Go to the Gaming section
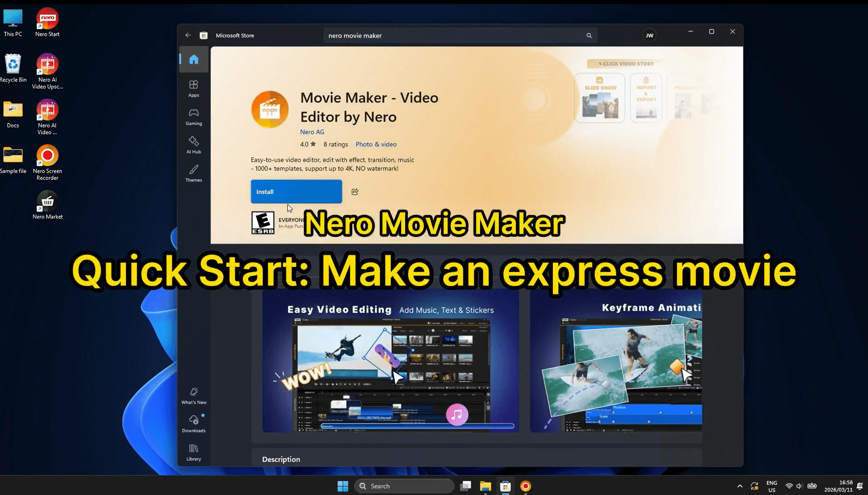Viewport: 868px width, 495px height. coord(193,117)
